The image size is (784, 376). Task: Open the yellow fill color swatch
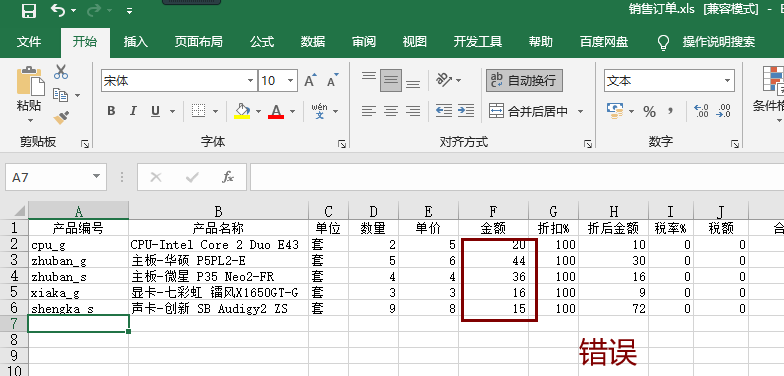[x=242, y=111]
